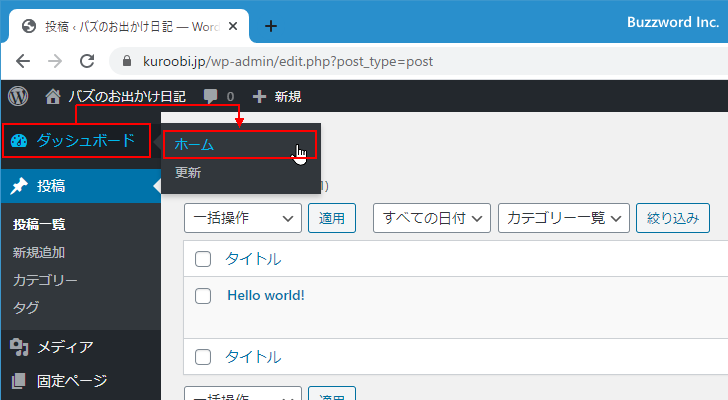Open a new browser tab

271,26
